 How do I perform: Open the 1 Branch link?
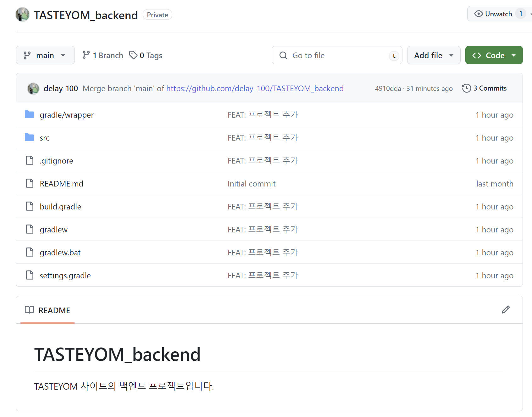(103, 55)
